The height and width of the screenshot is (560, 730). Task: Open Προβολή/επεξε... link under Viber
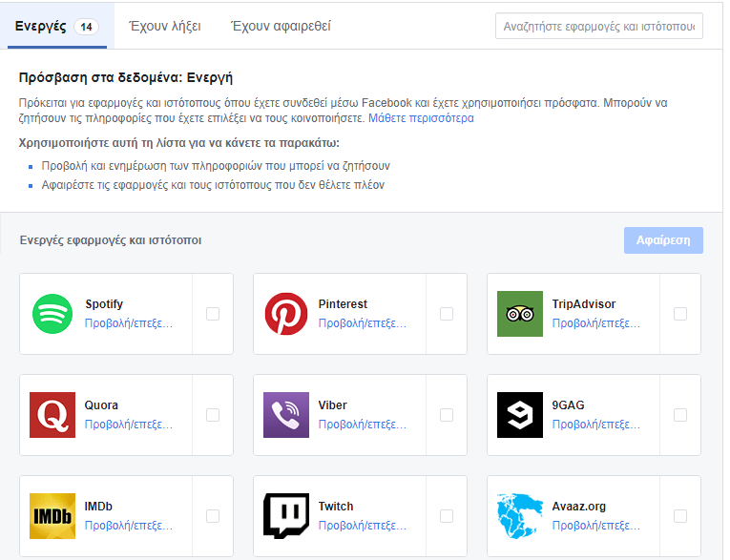click(x=363, y=425)
